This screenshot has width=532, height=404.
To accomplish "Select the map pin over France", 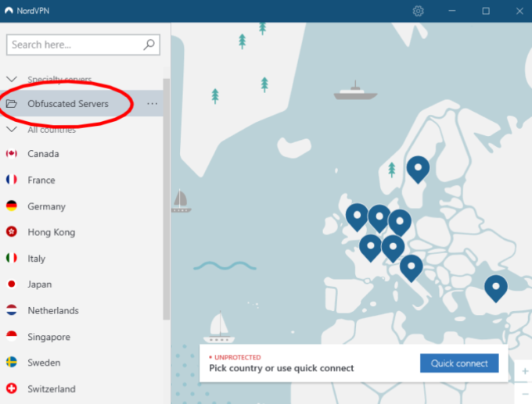I will (371, 248).
